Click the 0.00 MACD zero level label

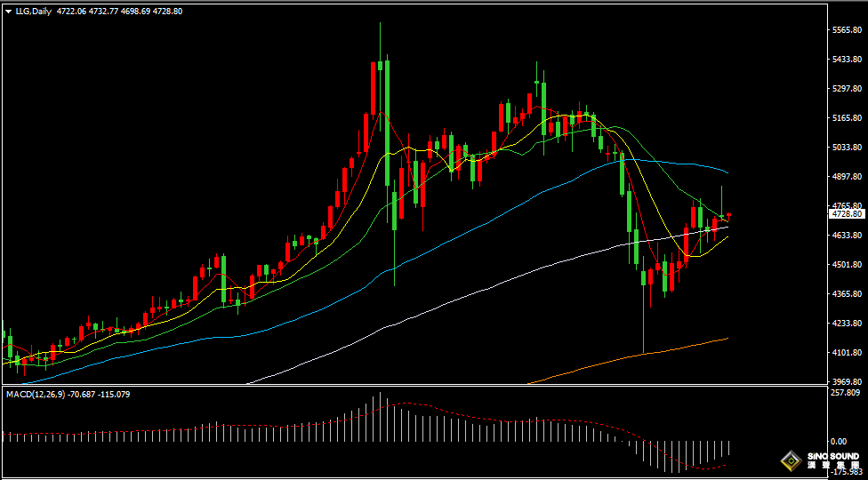click(838, 441)
